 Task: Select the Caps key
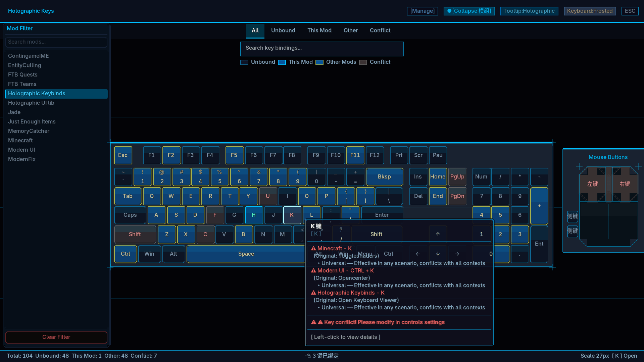(130, 215)
